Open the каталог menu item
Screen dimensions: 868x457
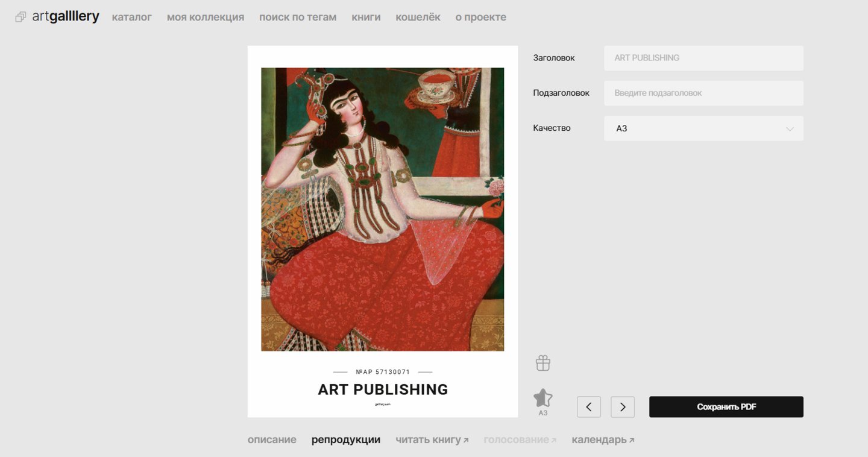click(x=131, y=17)
